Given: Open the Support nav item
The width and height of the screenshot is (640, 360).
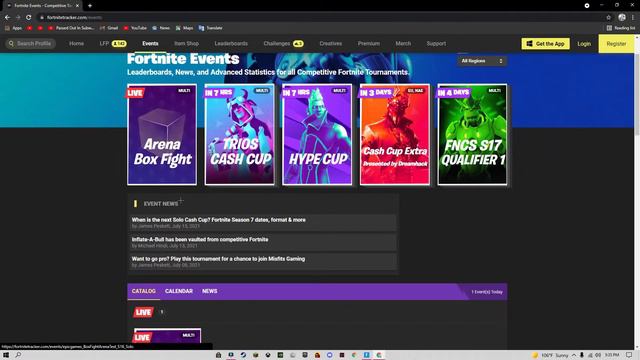Looking at the screenshot, I should (x=436, y=44).
